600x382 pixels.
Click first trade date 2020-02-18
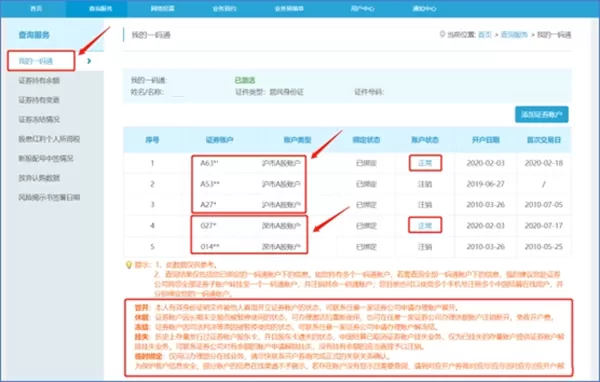(x=544, y=163)
